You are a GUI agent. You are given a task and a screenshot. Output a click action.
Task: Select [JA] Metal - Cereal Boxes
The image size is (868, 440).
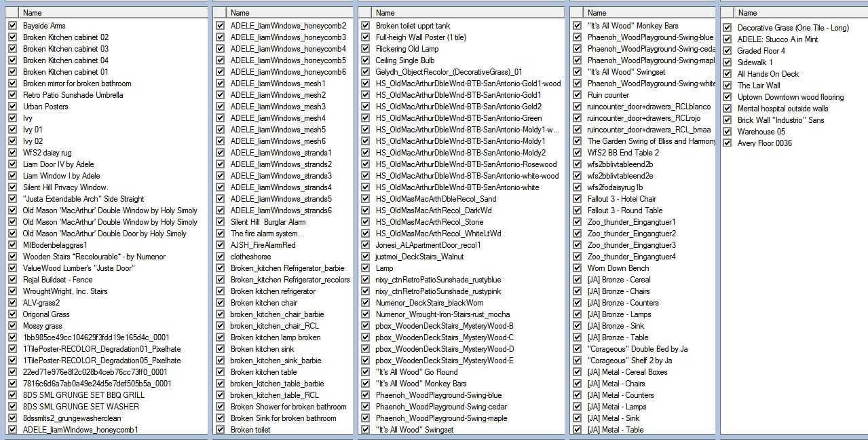coord(627,372)
